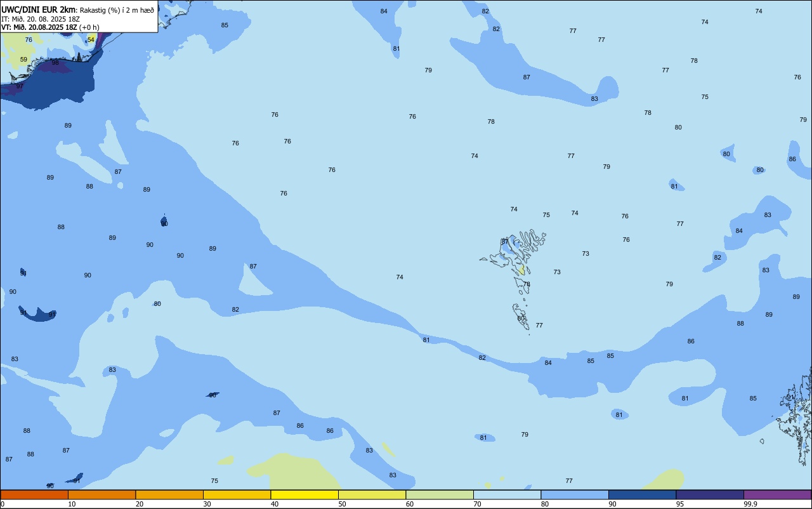
Task: Click the dark orange 0–10 legend swatch
Action: [34, 494]
